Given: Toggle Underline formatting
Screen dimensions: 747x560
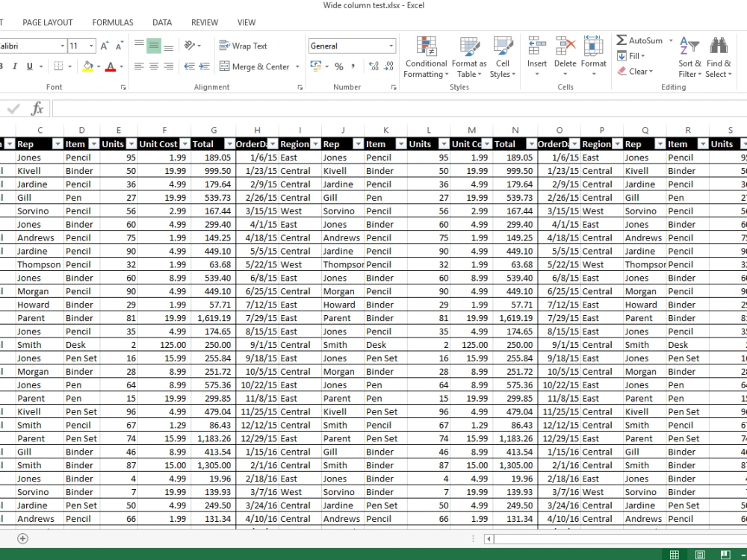Looking at the screenshot, I should tap(30, 66).
